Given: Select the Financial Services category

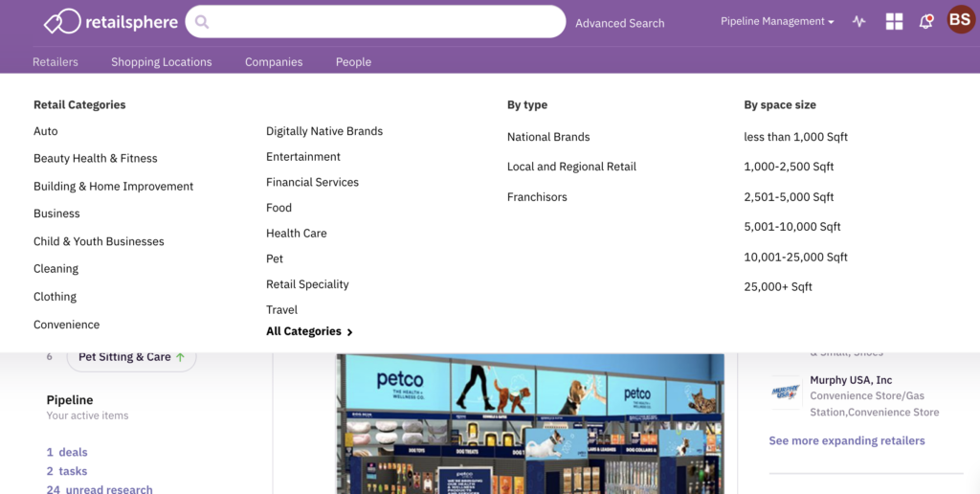Looking at the screenshot, I should coord(313,182).
